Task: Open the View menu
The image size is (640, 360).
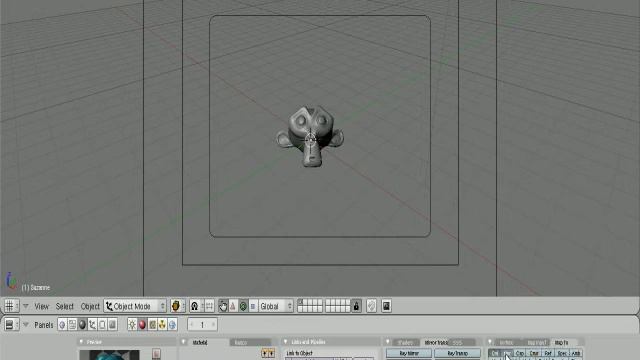Action: 41,306
